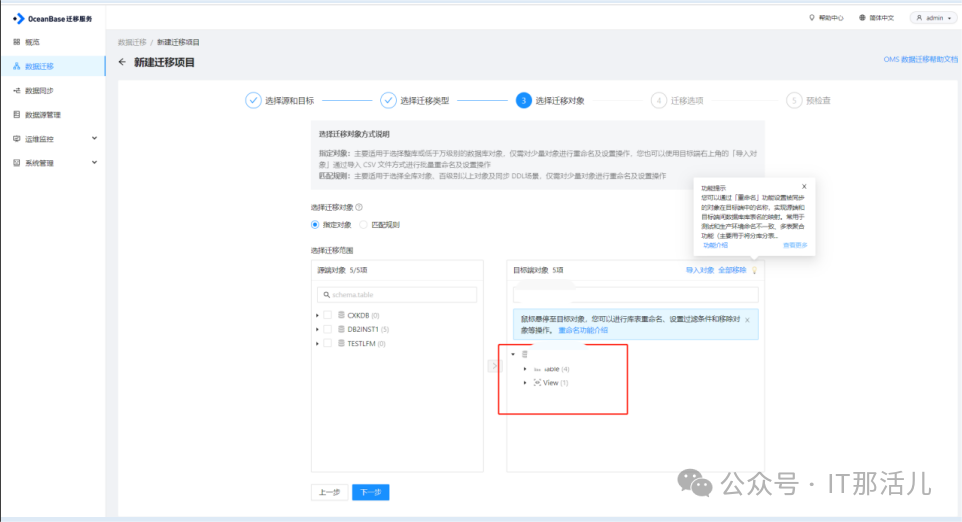Expand the 运维监控 sidebar submenu chevron
The width and height of the screenshot is (962, 522).
94,139
